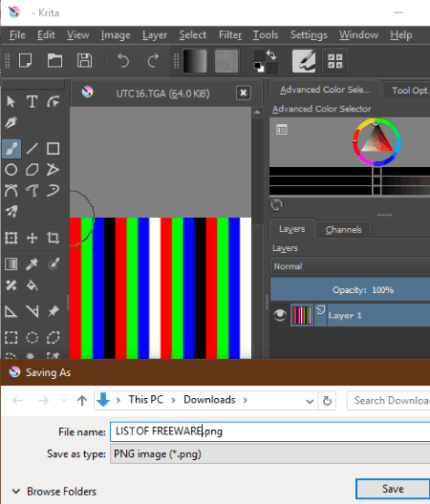Click the File name input field

pyautogui.click(x=270, y=431)
